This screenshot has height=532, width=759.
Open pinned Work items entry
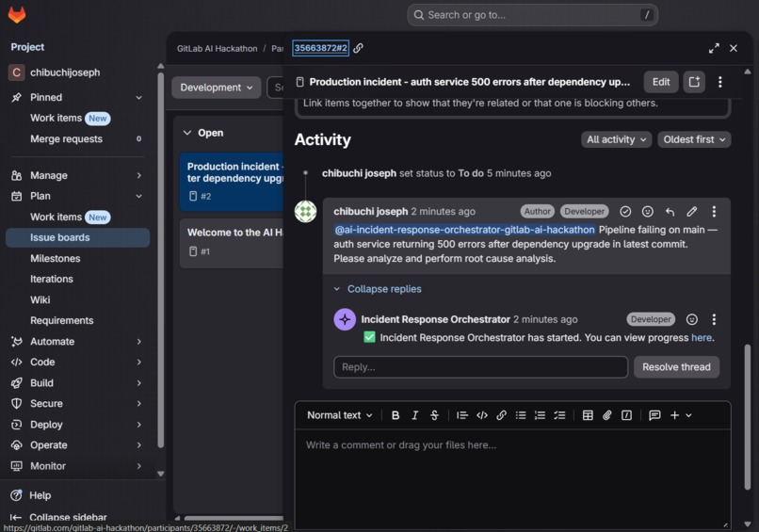(77, 118)
